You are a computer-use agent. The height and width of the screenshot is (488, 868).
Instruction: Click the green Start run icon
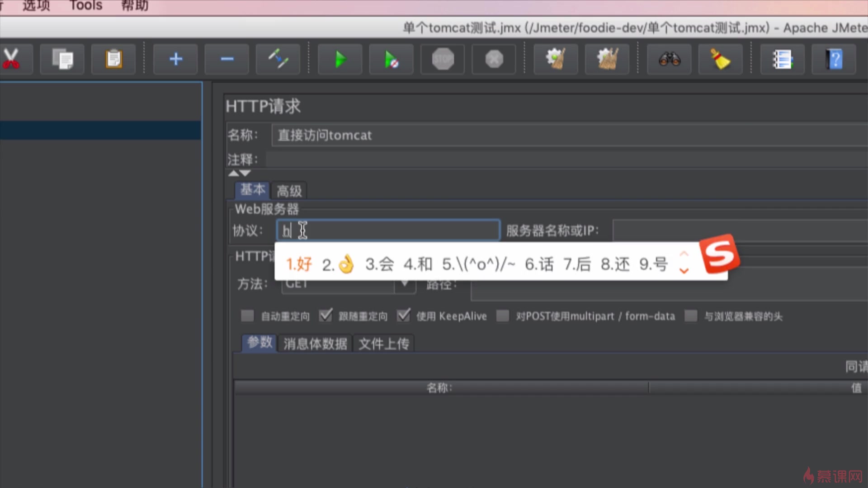[x=340, y=59]
